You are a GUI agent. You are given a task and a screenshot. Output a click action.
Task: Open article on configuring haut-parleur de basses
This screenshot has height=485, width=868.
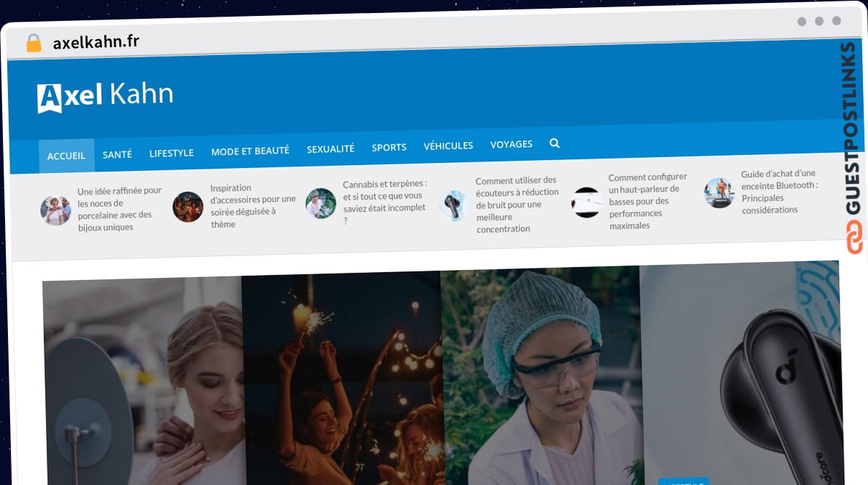pos(648,201)
